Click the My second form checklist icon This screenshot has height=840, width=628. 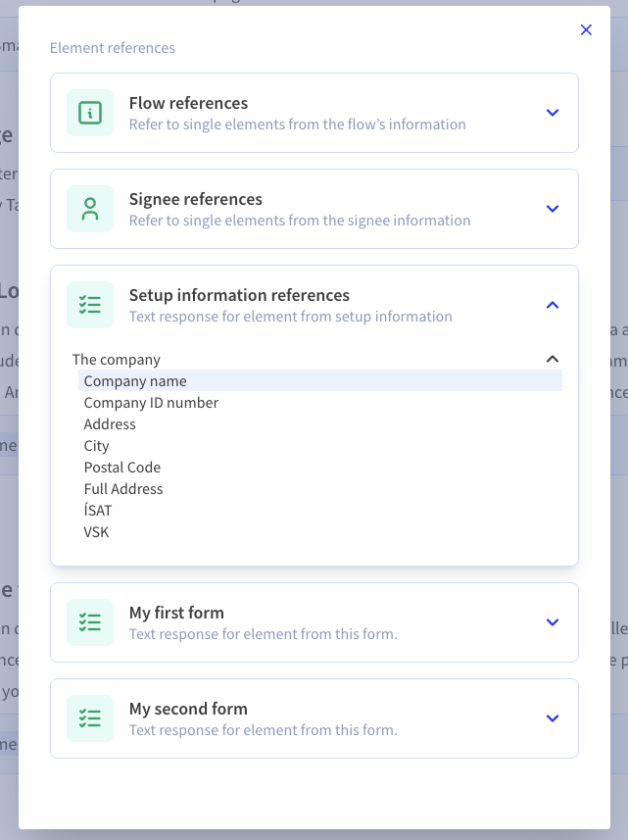coord(90,718)
